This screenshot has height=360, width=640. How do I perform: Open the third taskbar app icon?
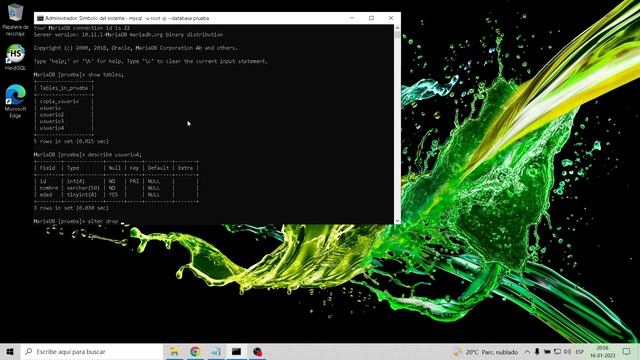(216, 351)
